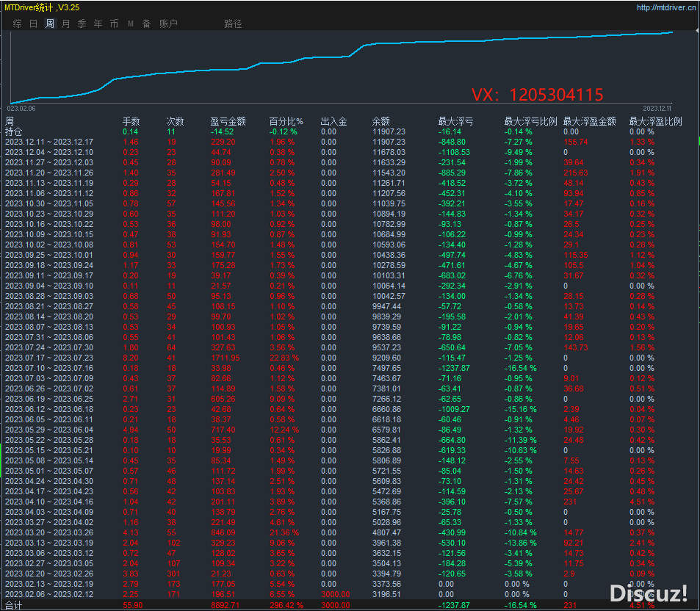Switch to the 日 daily tab

[x=34, y=23]
